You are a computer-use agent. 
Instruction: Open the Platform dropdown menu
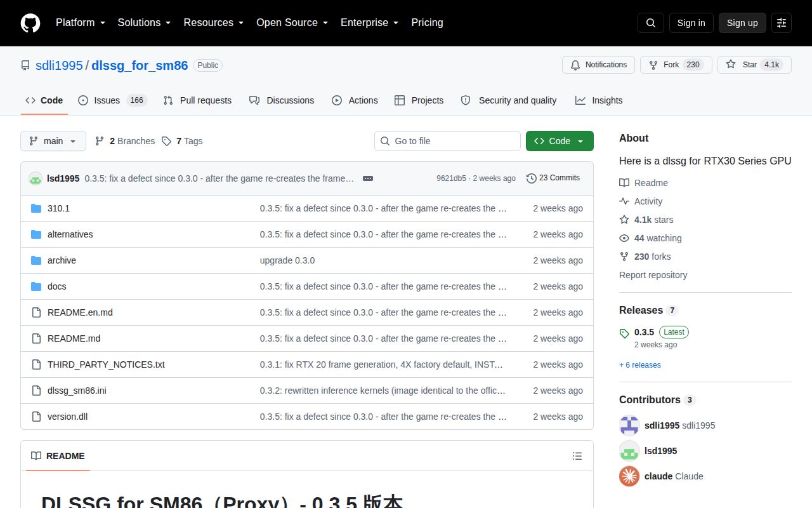(81, 23)
